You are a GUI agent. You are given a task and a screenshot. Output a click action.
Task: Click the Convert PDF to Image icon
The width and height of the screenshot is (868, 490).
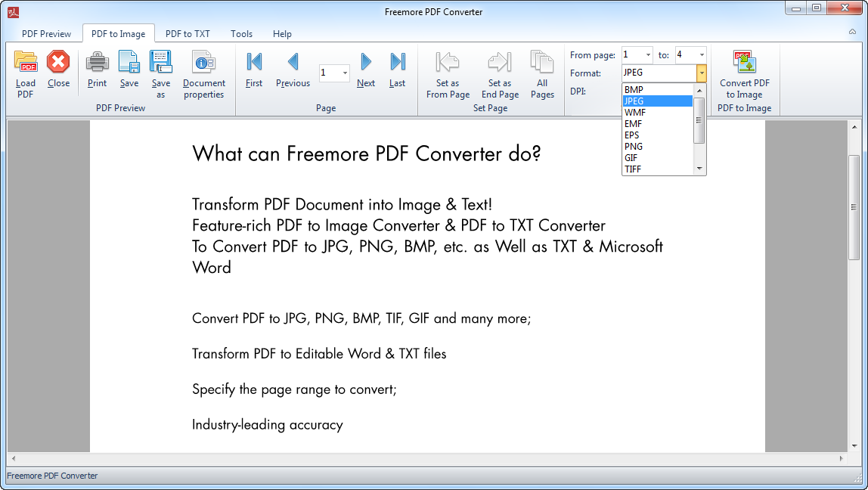(x=745, y=72)
